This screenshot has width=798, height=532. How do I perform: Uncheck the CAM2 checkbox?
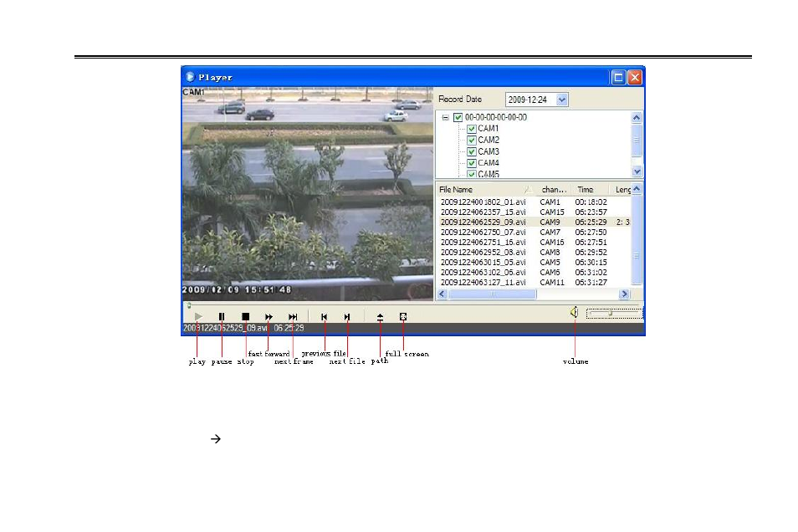click(471, 140)
